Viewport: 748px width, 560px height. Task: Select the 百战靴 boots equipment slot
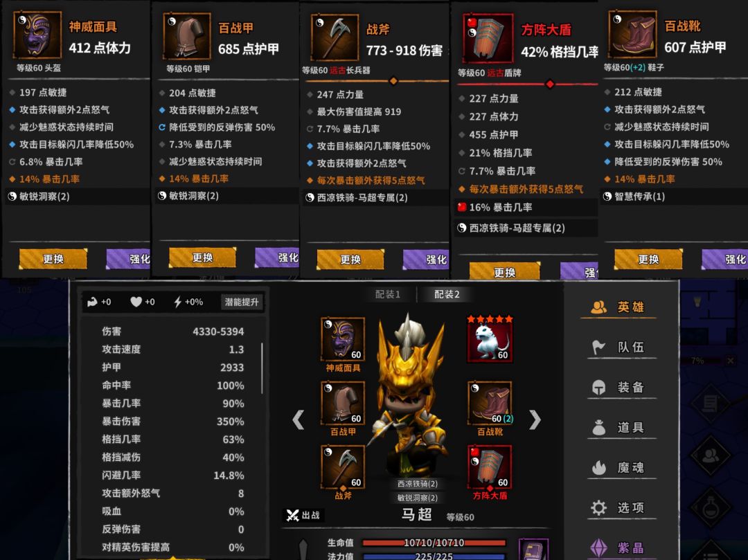[490, 403]
